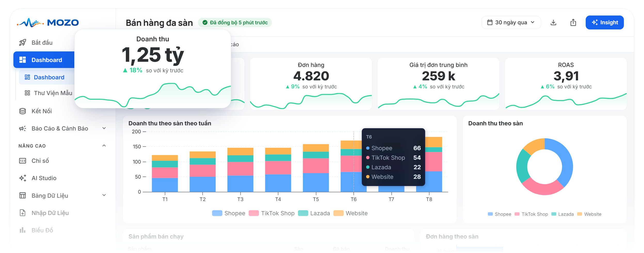
Task: Open the AI Studio sparkle icon
Action: click(x=23, y=178)
